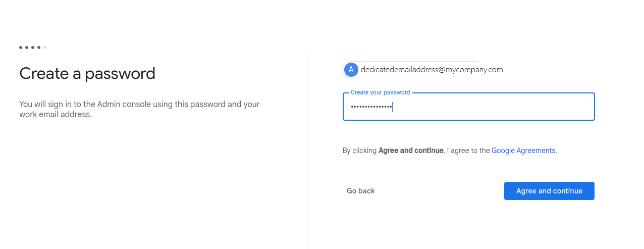Click the blue 'A' account avatar
The width and height of the screenshot is (644, 249).
pos(351,70)
